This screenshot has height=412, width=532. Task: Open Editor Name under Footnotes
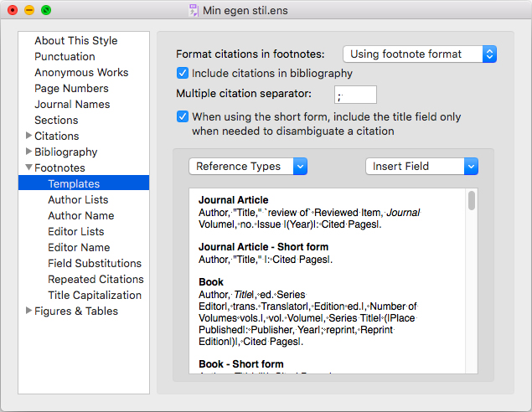pyautogui.click(x=79, y=247)
